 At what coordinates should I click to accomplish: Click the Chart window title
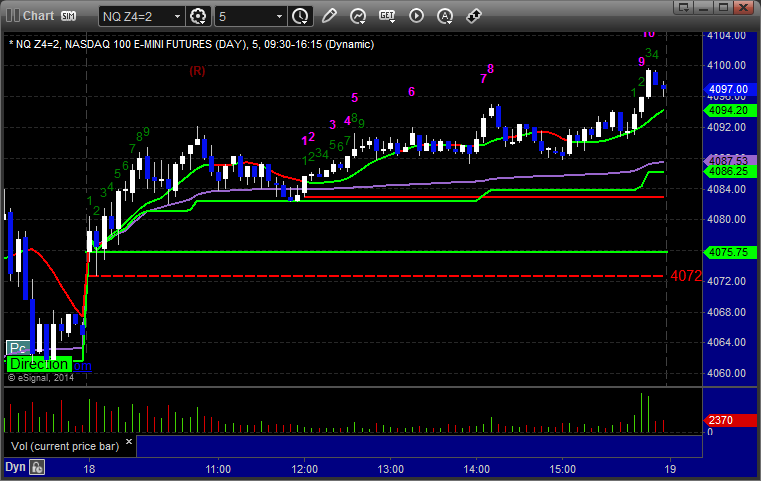(x=38, y=16)
